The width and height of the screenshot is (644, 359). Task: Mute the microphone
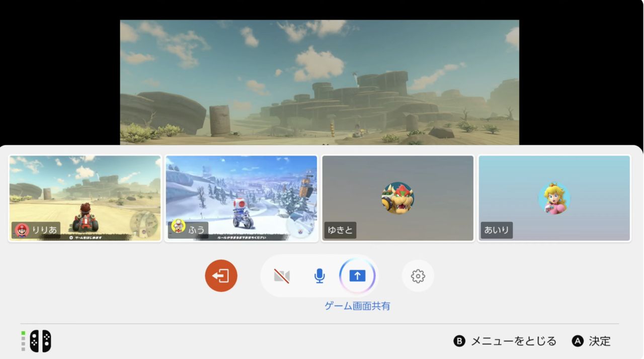pos(319,276)
